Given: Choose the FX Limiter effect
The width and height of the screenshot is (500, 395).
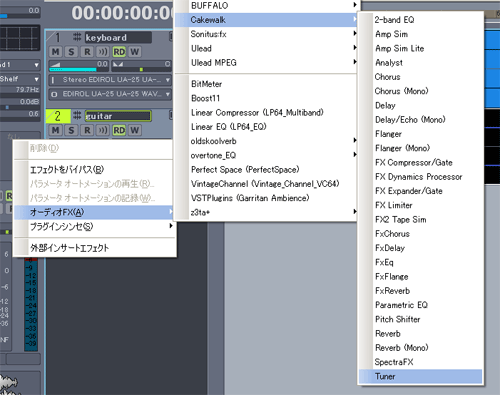Looking at the screenshot, I should point(420,205).
